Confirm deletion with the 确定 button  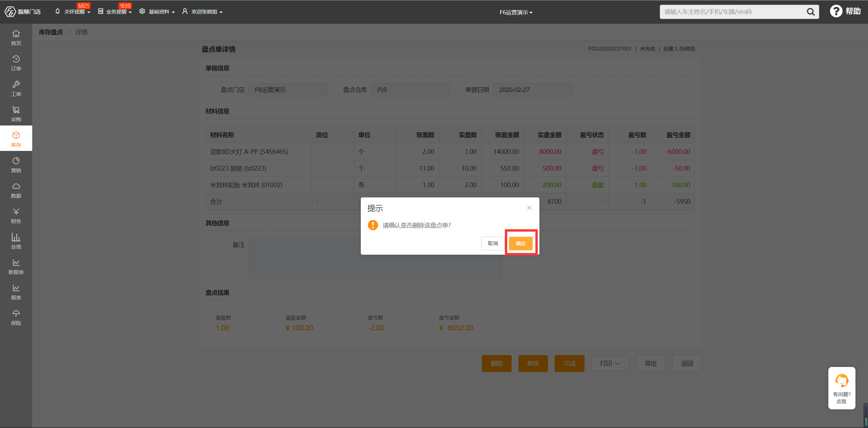[520, 243]
